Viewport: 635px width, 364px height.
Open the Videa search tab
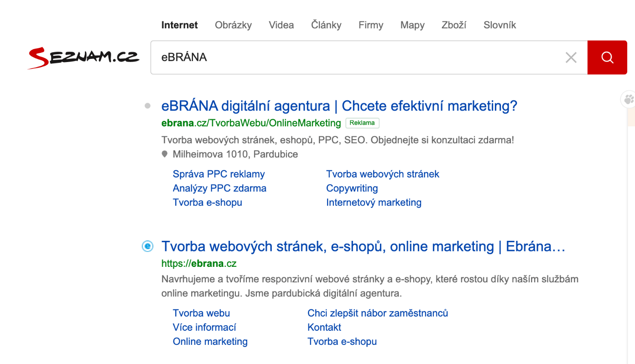[x=281, y=25]
